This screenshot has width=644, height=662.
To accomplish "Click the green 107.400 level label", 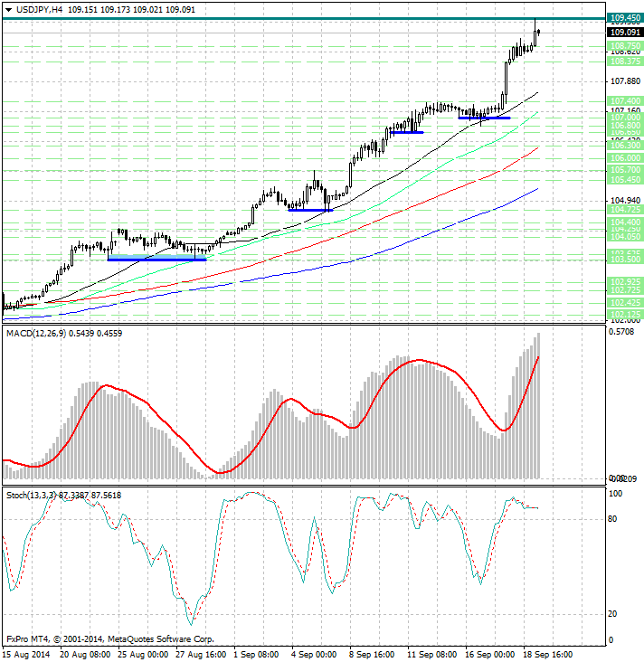I will coord(625,101).
